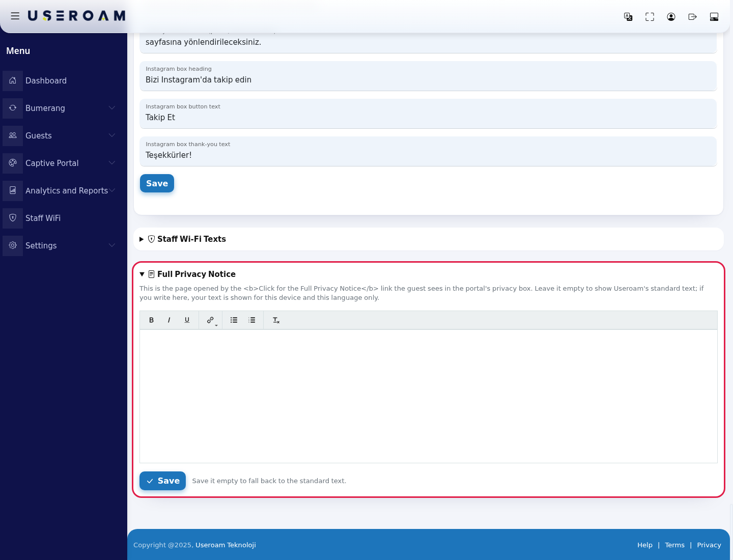This screenshot has height=560, width=733.
Task: Apply underline formatting in the editor
Action: [x=187, y=320]
